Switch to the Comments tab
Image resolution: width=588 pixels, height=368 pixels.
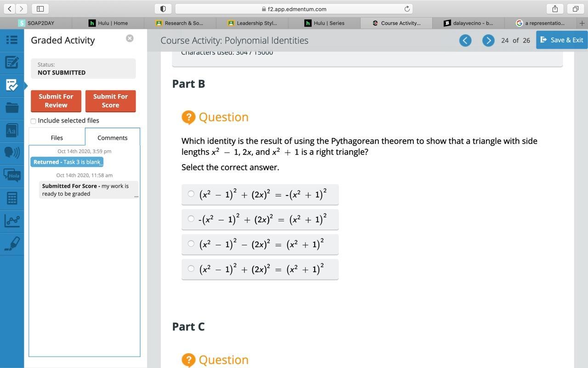point(113,138)
